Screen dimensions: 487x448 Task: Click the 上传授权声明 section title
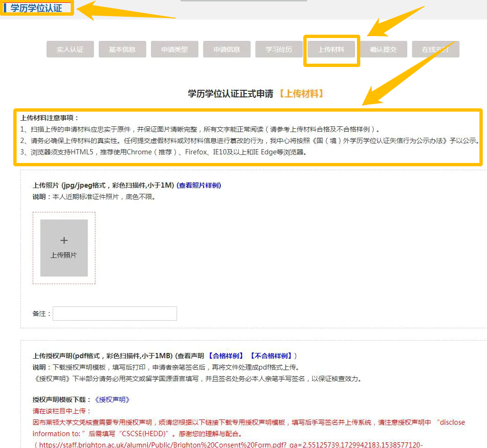[x=103, y=356]
